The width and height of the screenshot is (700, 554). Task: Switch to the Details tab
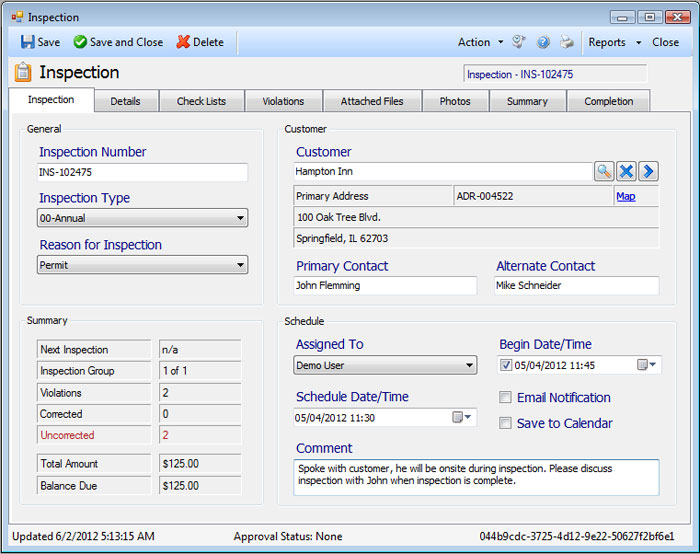click(125, 101)
